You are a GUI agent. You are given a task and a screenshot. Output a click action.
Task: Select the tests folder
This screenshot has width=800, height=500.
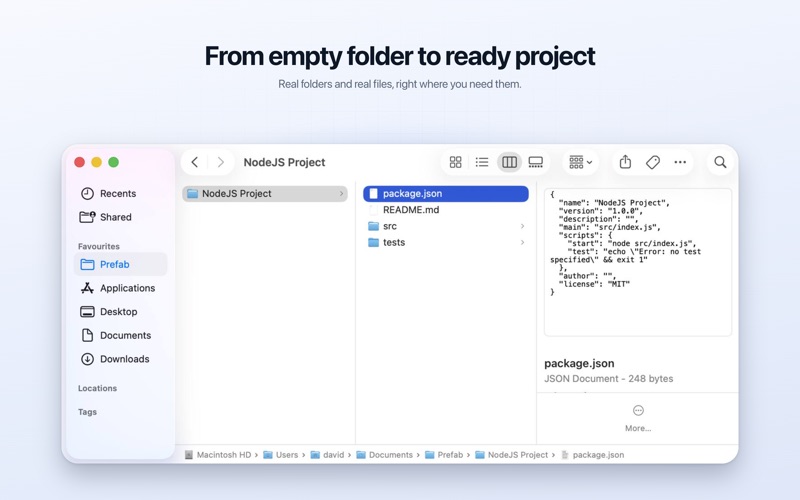pos(445,242)
